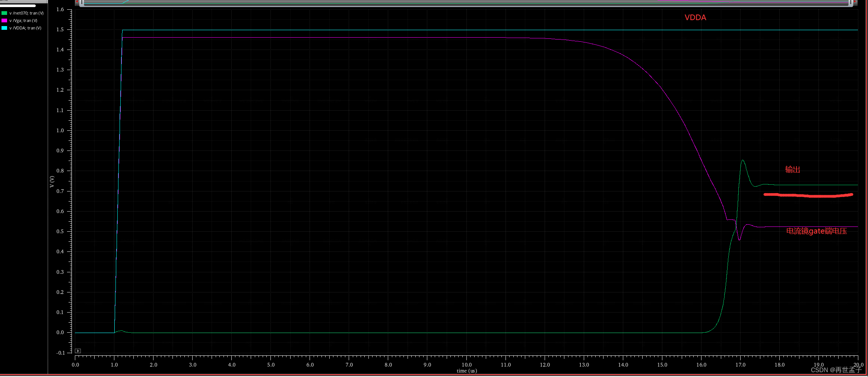Click the magenta swatch for Vga trace
Image resolution: width=868 pixels, height=377 pixels.
click(x=4, y=20)
